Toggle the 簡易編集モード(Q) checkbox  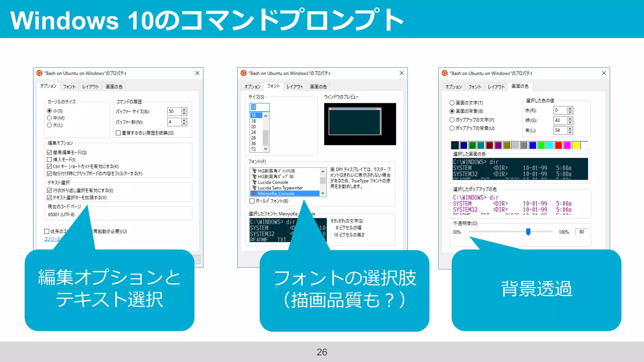(x=49, y=152)
